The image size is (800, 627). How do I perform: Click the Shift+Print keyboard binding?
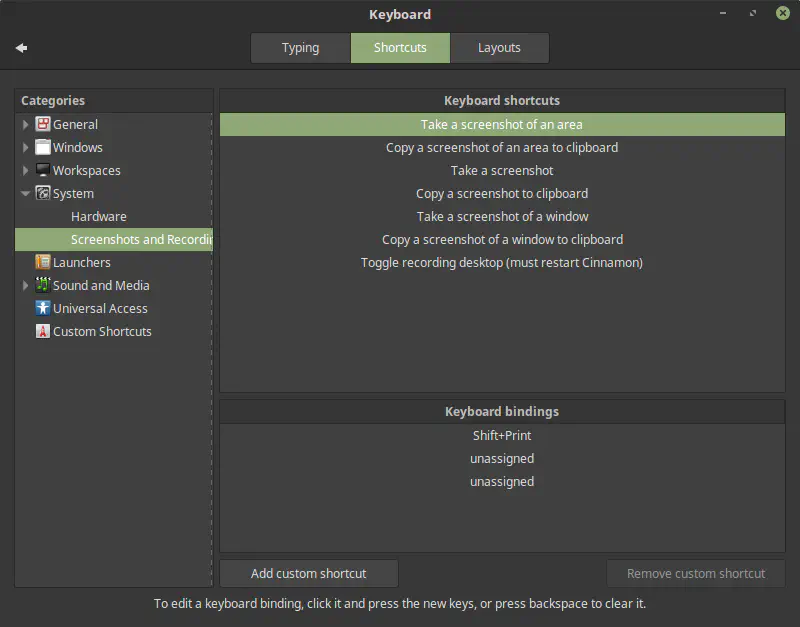tap(502, 436)
